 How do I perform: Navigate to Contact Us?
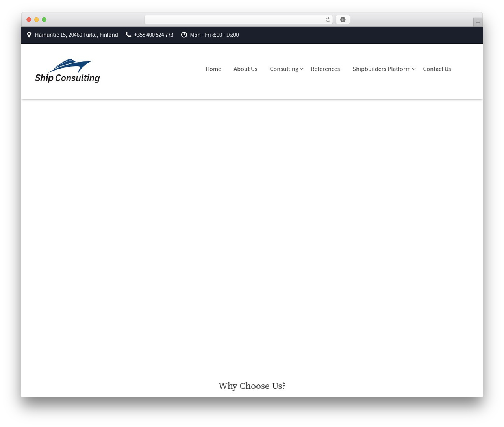coord(437,69)
